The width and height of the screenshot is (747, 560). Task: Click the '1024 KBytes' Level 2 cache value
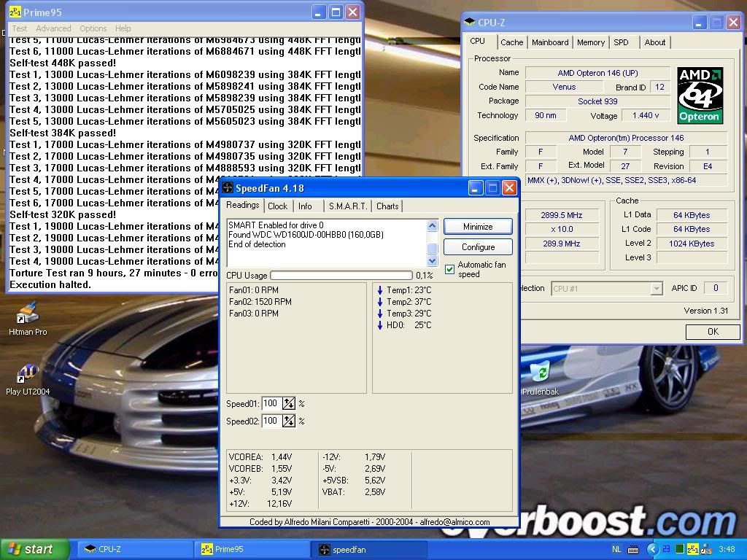coord(692,244)
